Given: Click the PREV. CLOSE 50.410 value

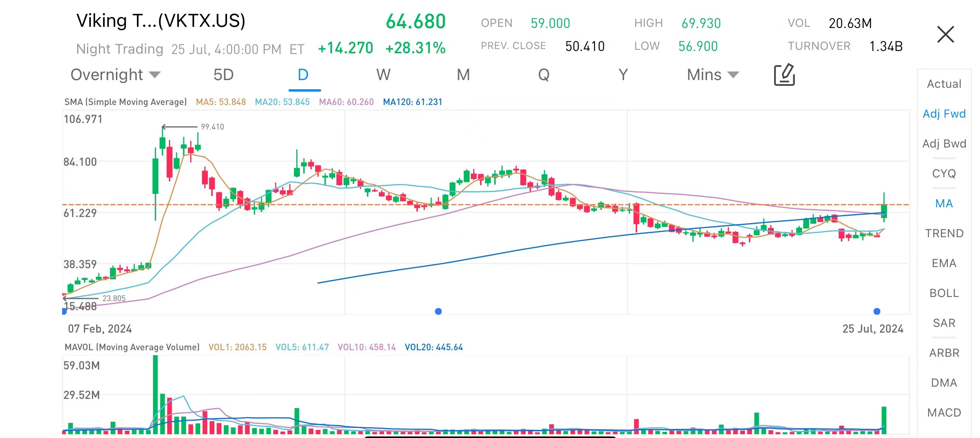Looking at the screenshot, I should pos(585,46).
